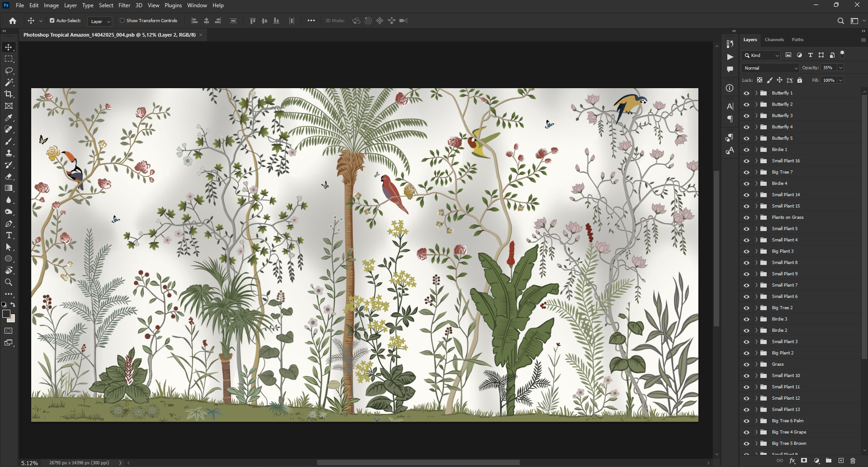Choose the Zoom tool

point(9,283)
